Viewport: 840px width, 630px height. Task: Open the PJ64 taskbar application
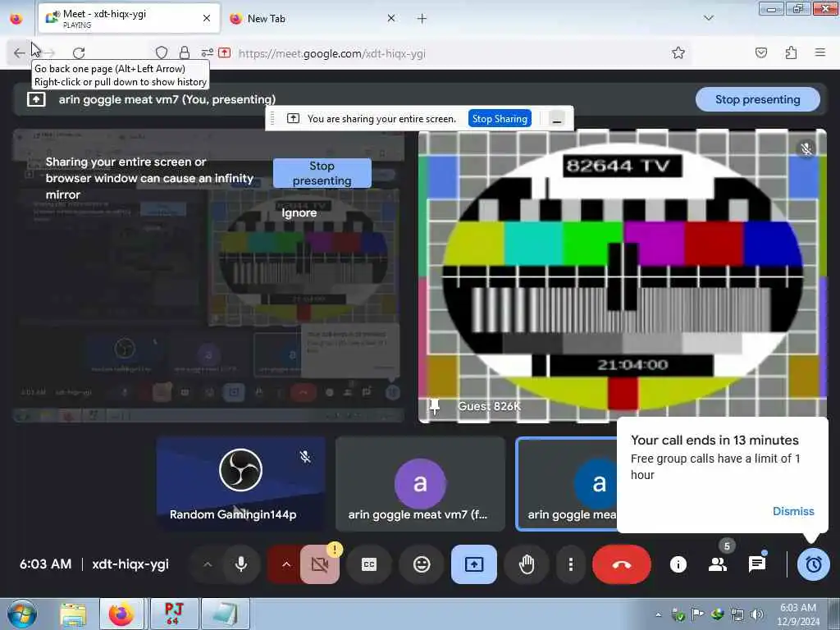coord(174,614)
